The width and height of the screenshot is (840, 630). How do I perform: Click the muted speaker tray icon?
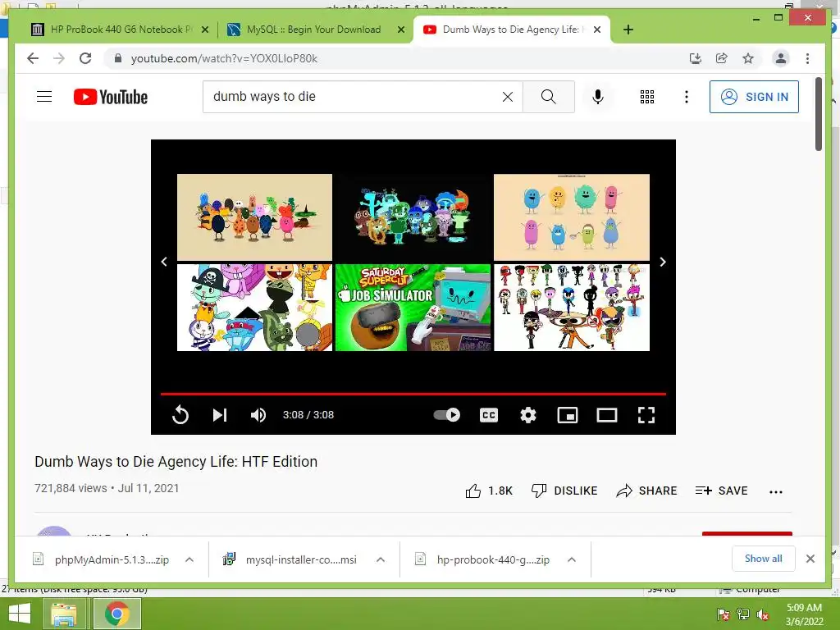click(x=762, y=614)
